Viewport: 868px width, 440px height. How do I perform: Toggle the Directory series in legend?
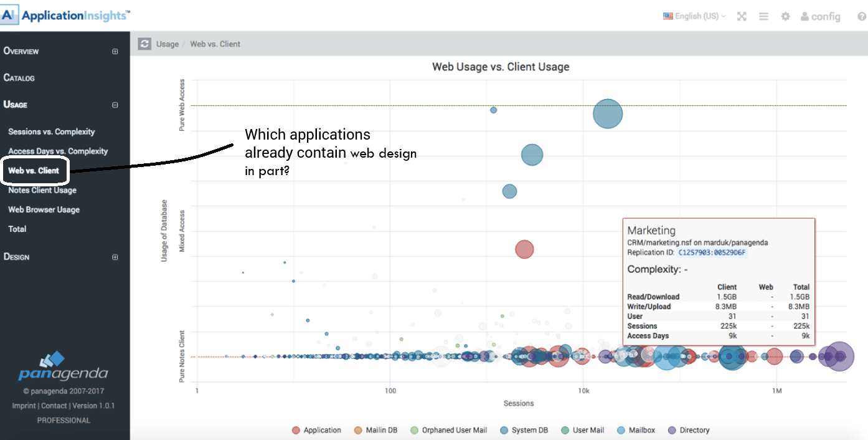(689, 430)
